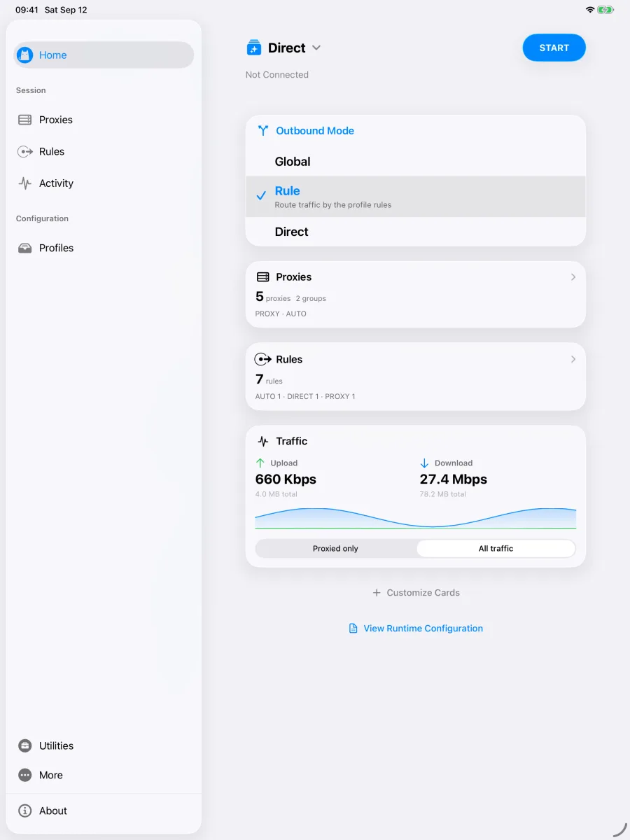Click the battery charging indicator

pos(605,10)
